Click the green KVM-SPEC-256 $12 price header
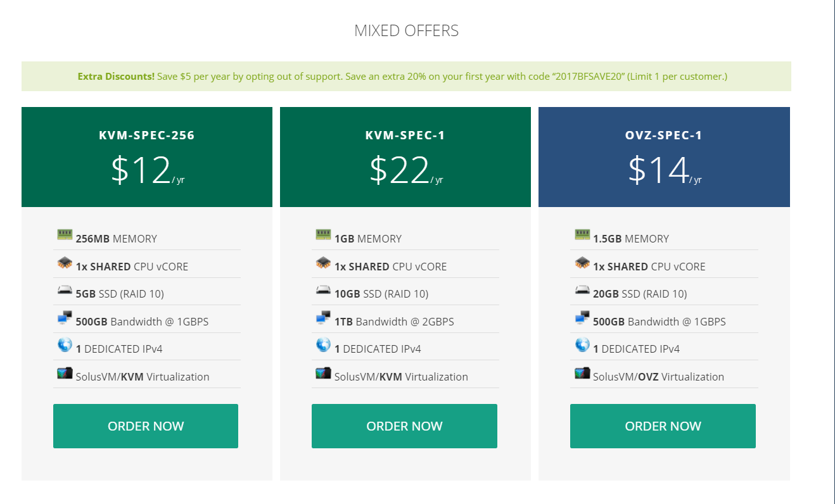Image resolution: width=835 pixels, height=504 pixels. click(147, 157)
